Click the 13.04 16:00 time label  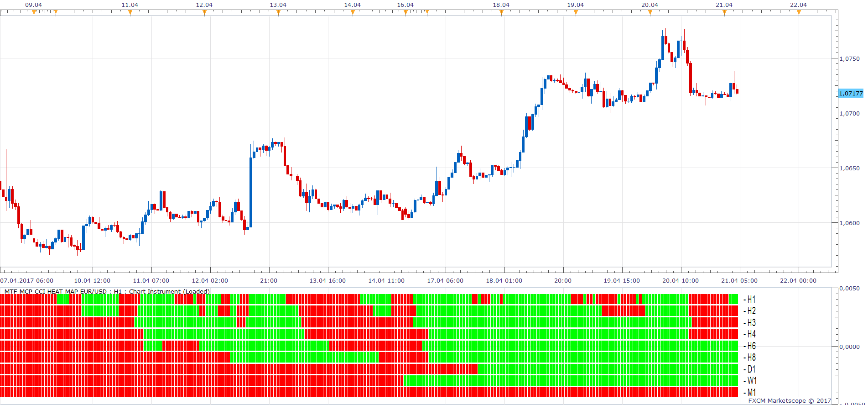tap(328, 280)
